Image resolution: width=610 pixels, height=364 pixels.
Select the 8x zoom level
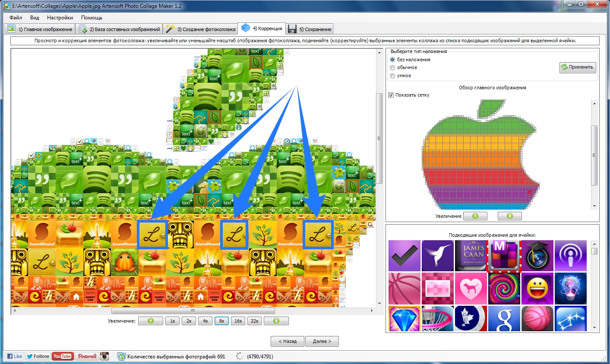(221, 321)
